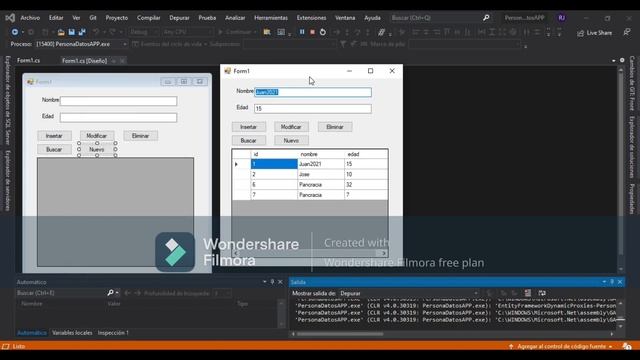This screenshot has width=640, height=360.
Task: Click Modificar button in running Form1 window
Action: pos(291,127)
